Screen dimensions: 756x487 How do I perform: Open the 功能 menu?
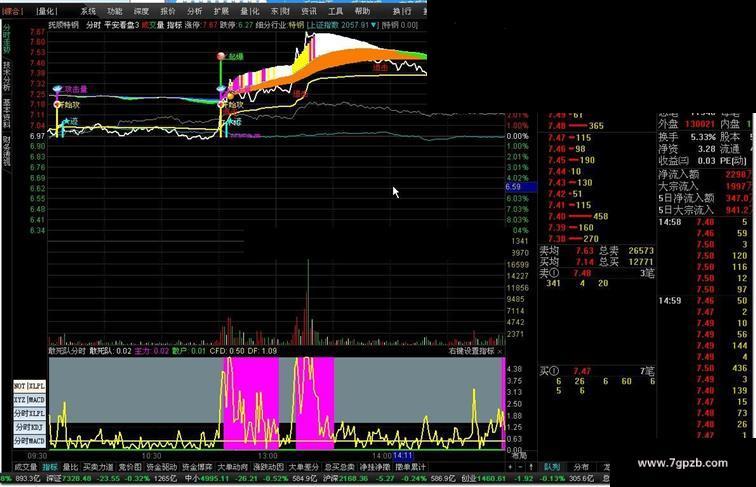pyautogui.click(x=114, y=11)
